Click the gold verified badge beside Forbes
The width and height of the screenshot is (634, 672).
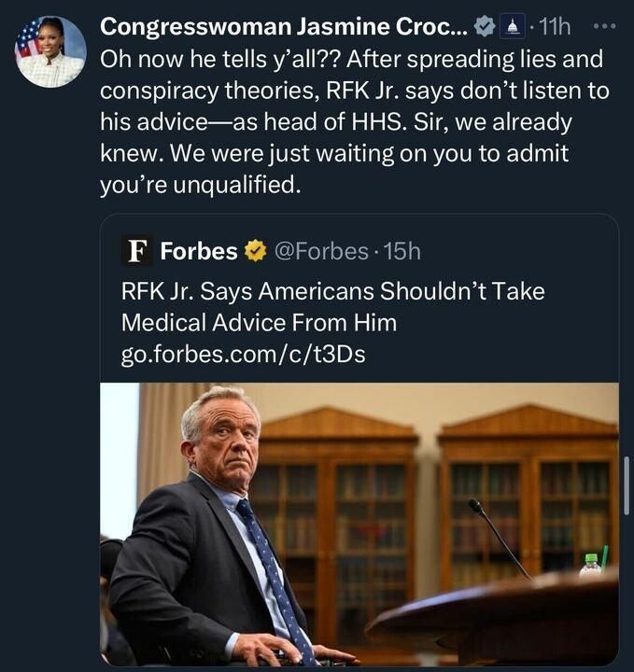pos(256,251)
